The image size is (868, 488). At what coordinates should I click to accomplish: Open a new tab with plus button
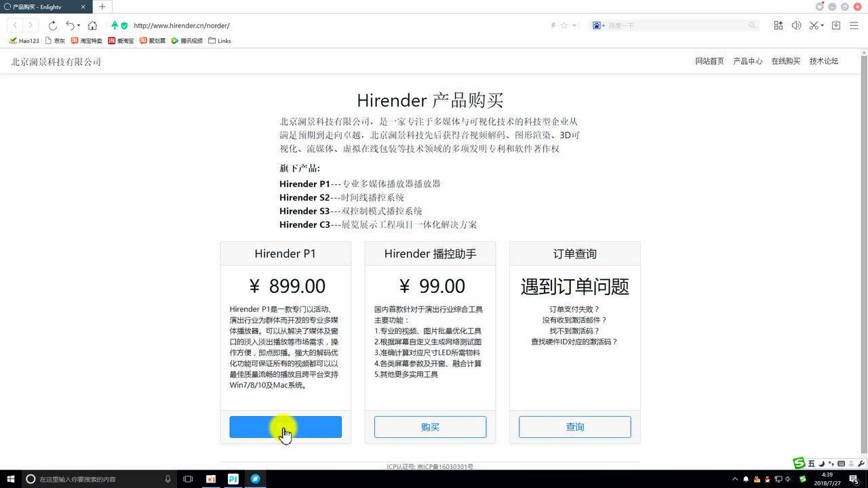102,7
